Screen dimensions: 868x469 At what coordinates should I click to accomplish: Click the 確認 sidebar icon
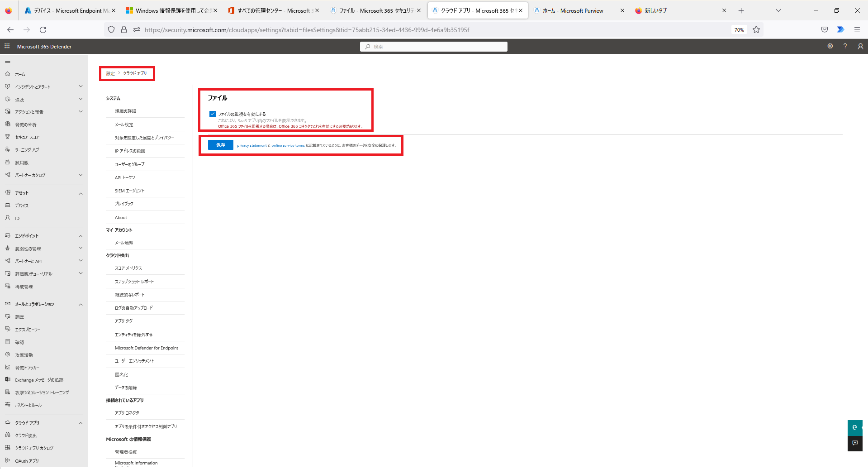click(x=8, y=342)
